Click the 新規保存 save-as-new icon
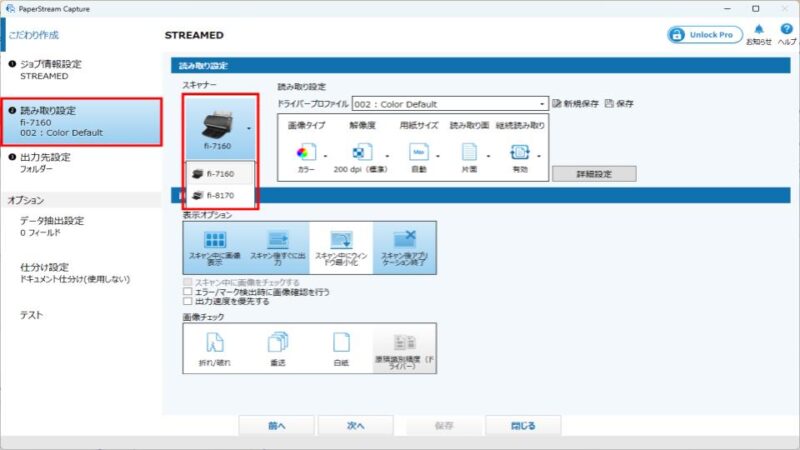The width and height of the screenshot is (800, 450). (x=557, y=104)
